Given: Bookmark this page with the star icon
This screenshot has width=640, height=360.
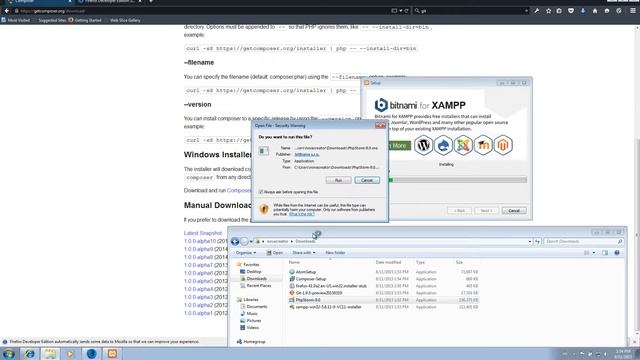Looking at the screenshot, I should point(549,11).
